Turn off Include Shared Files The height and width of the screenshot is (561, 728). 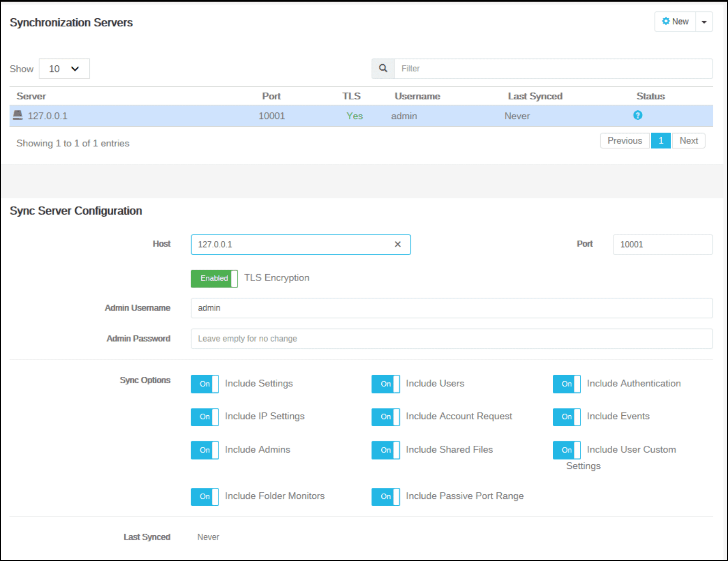click(x=385, y=450)
